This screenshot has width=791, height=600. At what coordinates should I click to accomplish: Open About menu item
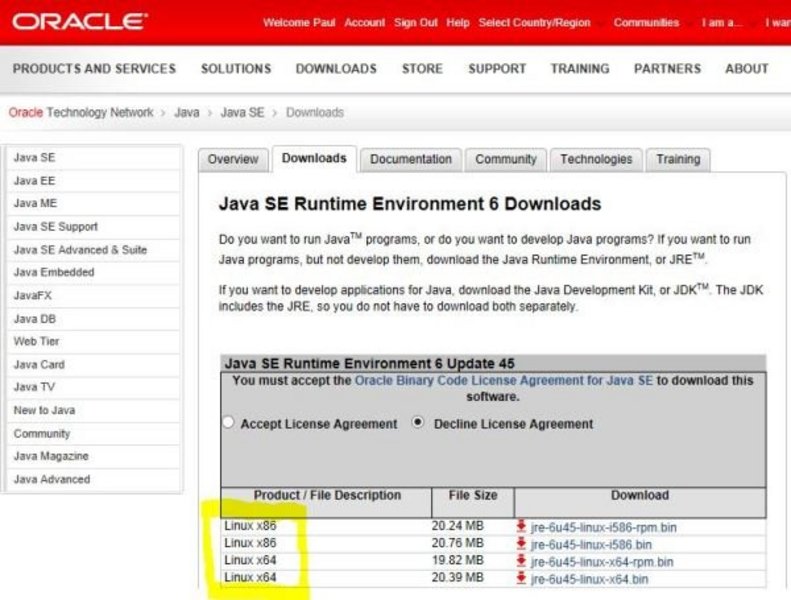pyautogui.click(x=747, y=69)
